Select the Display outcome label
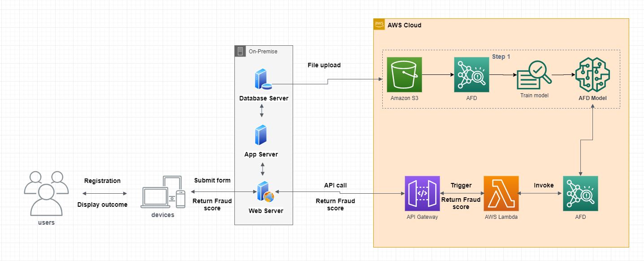This screenshot has width=644, height=261. pos(102,204)
